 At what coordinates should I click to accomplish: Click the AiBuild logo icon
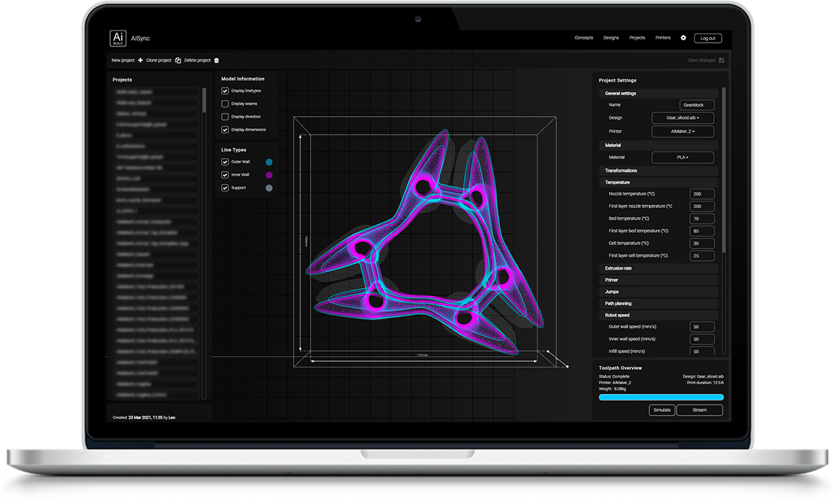[118, 38]
